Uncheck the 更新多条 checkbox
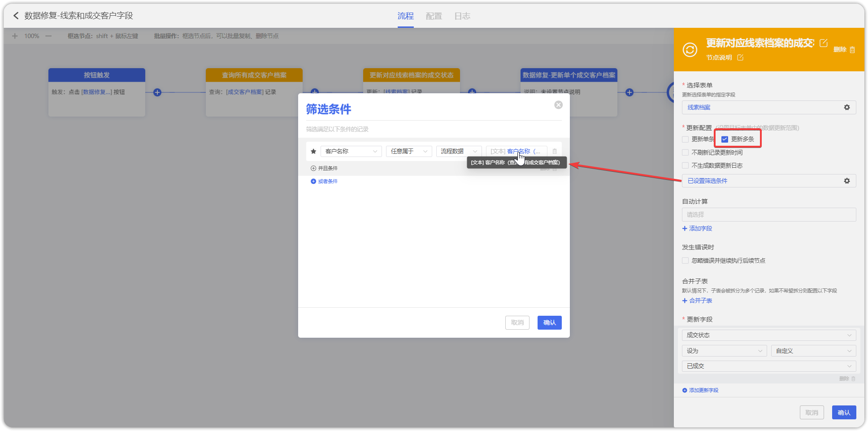The image size is (868, 431). pyautogui.click(x=725, y=139)
